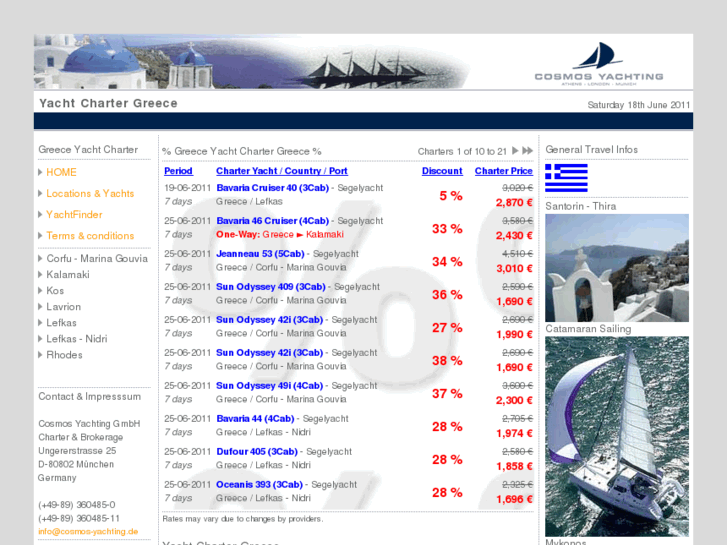
Task: Open Sun Odyssey 49i (4Cab) yacht
Action: click(269, 385)
